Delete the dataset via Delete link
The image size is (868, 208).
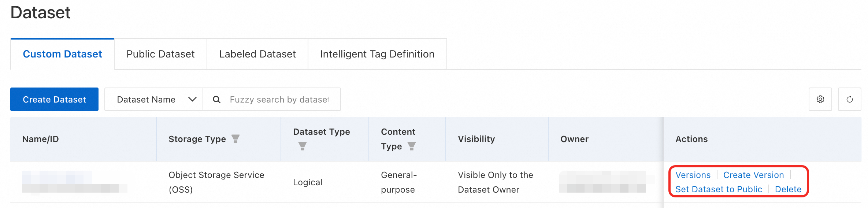tap(788, 189)
